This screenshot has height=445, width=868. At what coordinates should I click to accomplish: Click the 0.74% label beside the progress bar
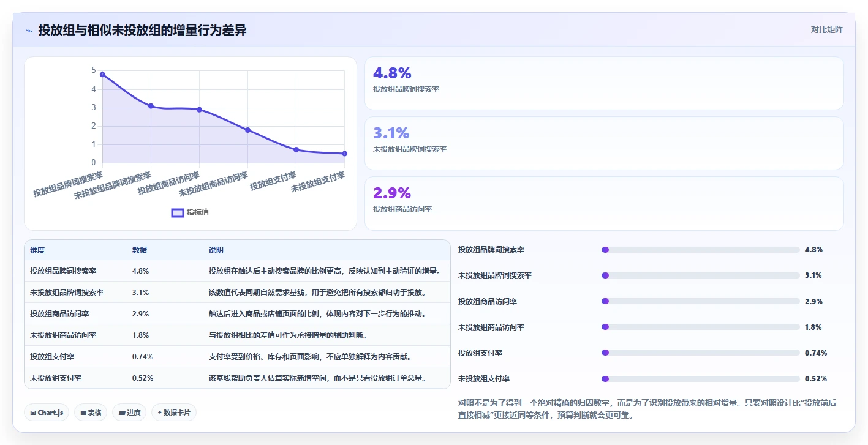(816, 353)
